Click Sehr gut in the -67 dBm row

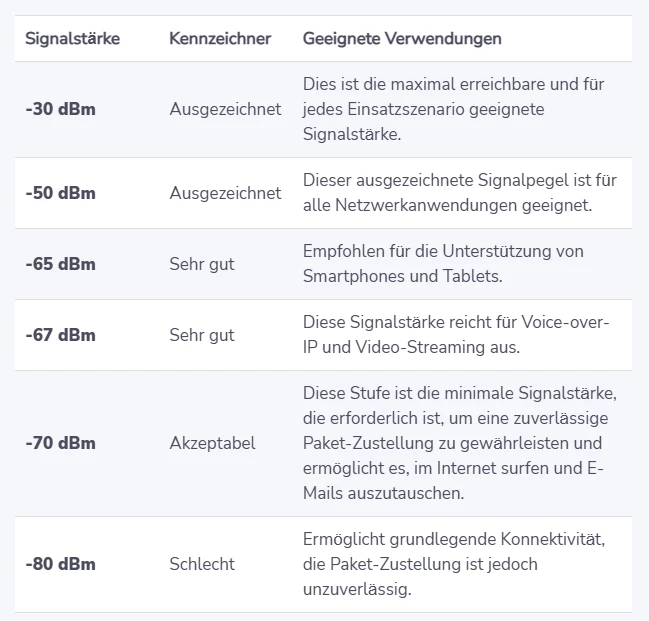[202, 335]
